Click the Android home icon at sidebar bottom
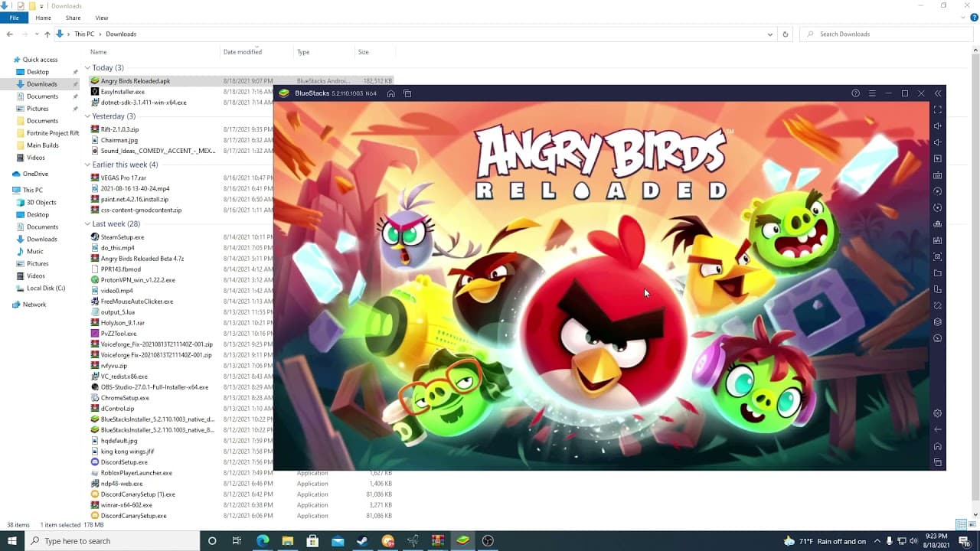The height and width of the screenshot is (551, 980). (x=938, y=446)
